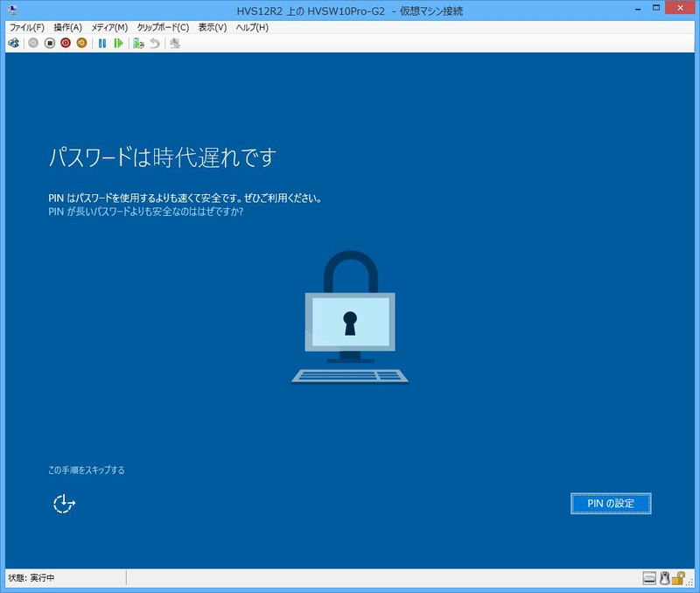Click the PIN の設定 button

pyautogui.click(x=611, y=503)
